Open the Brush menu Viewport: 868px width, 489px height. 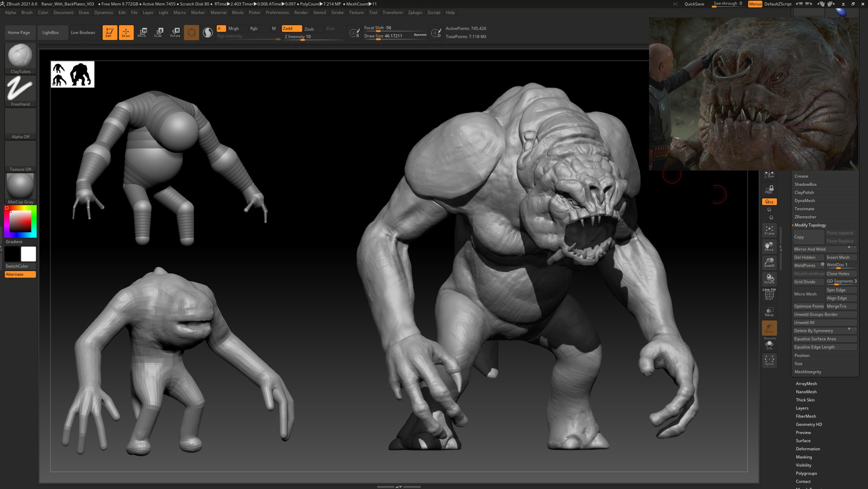(27, 12)
